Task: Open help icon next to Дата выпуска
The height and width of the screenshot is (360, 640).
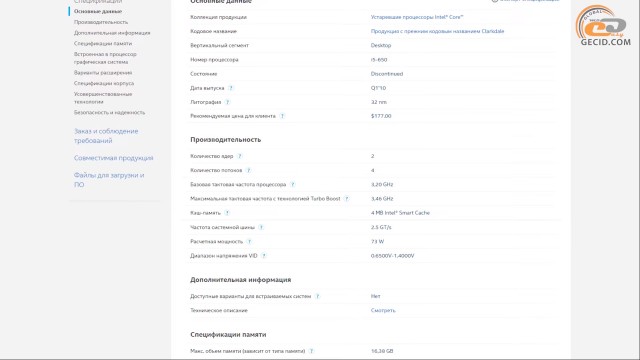Action: pyautogui.click(x=231, y=88)
